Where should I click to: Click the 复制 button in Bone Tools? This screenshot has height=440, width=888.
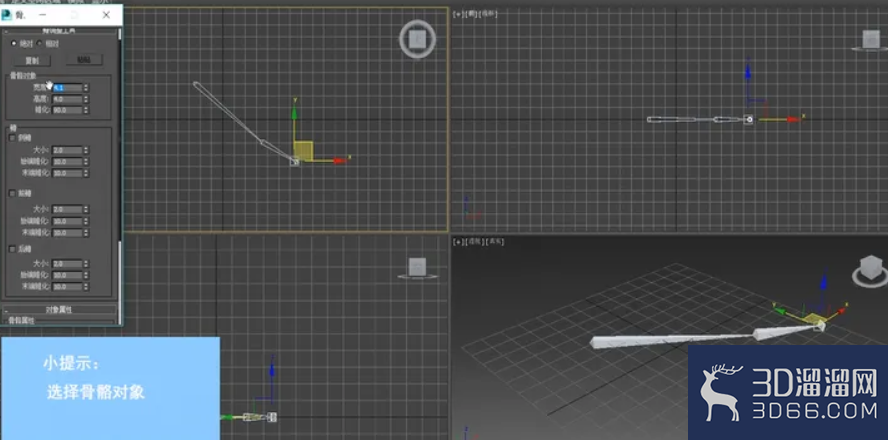pyautogui.click(x=32, y=61)
